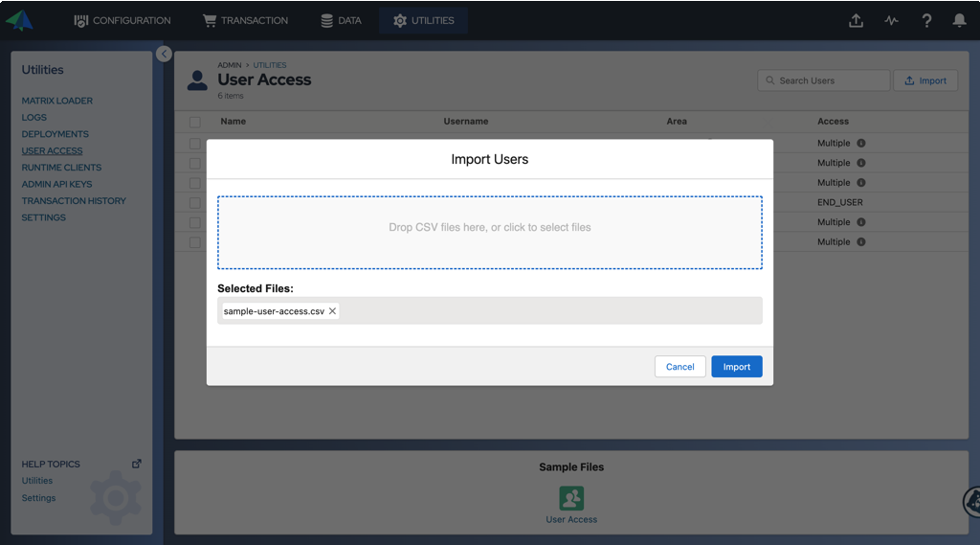Download the User Access sample file icon
Image resolution: width=980 pixels, height=545 pixels.
pos(571,498)
